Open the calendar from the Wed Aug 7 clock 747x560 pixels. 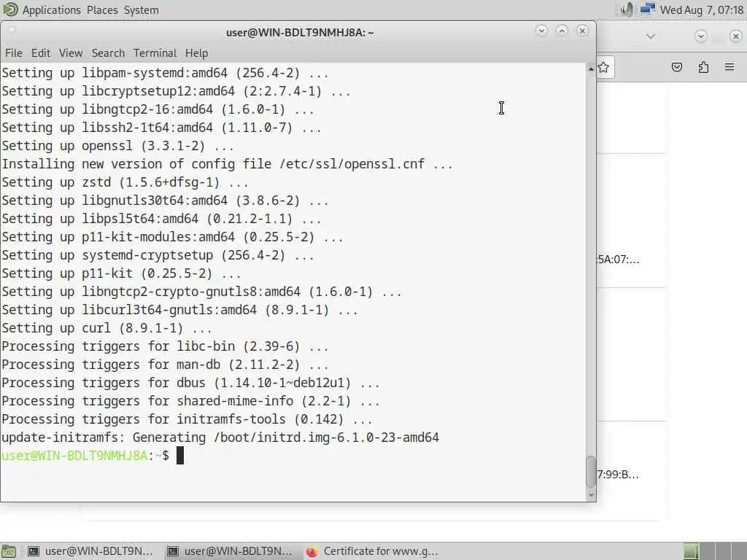pyautogui.click(x=701, y=10)
